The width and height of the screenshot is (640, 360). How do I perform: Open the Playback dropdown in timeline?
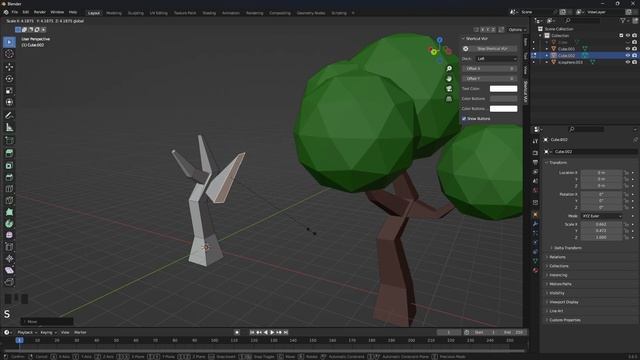click(x=27, y=332)
